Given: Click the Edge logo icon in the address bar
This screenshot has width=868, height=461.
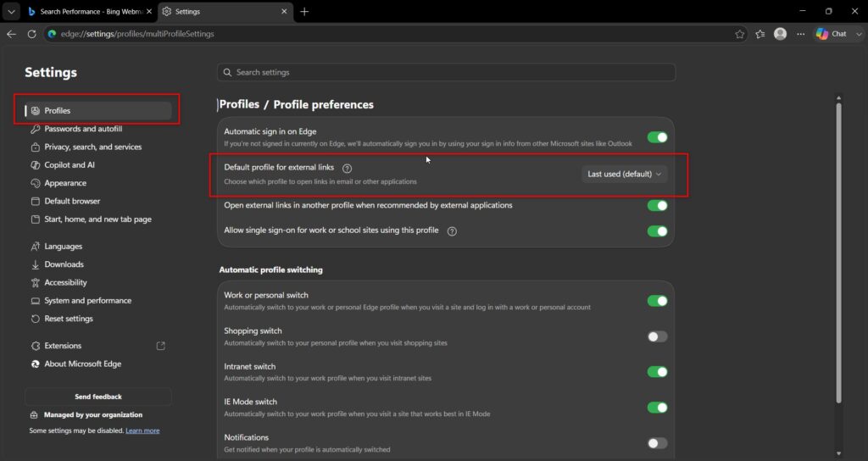Looking at the screenshot, I should pos(52,34).
